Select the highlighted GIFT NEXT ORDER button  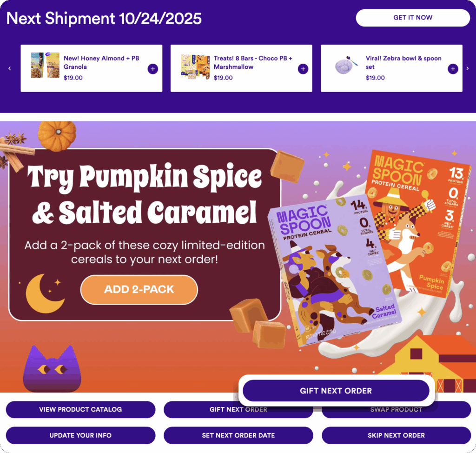pos(336,391)
